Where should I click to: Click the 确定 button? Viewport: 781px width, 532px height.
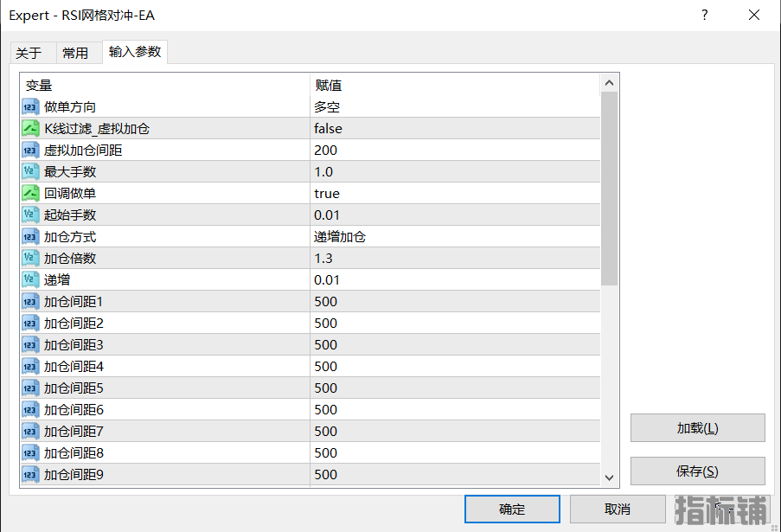512,510
